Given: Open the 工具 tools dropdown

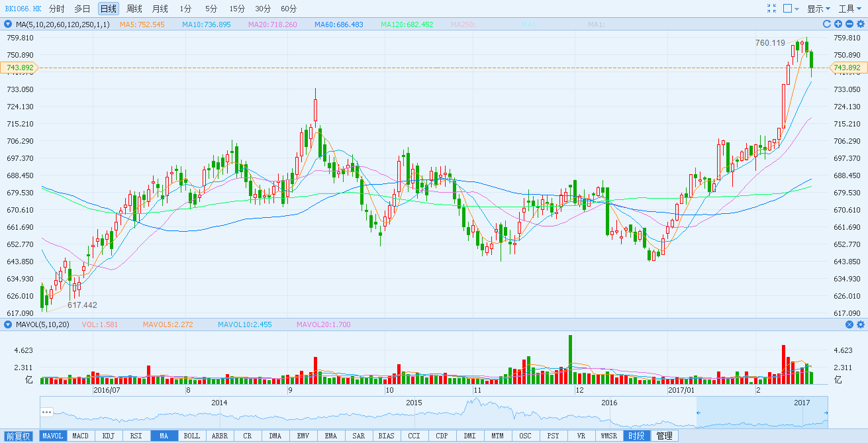Looking at the screenshot, I should tap(850, 9).
